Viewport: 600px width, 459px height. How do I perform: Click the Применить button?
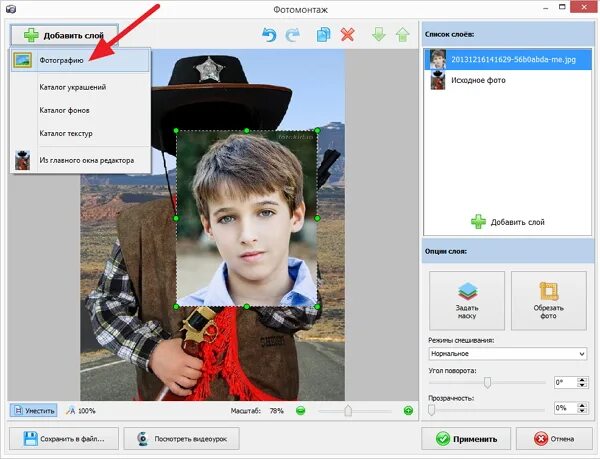[466, 439]
